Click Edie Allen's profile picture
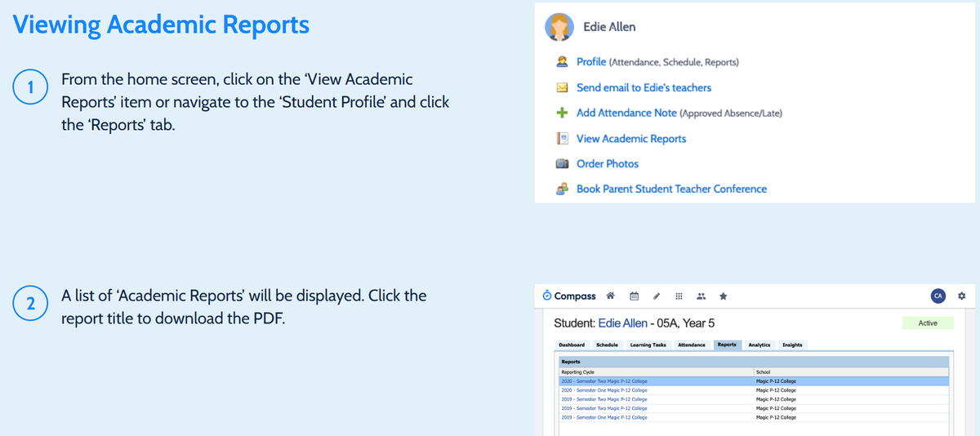 point(559,28)
